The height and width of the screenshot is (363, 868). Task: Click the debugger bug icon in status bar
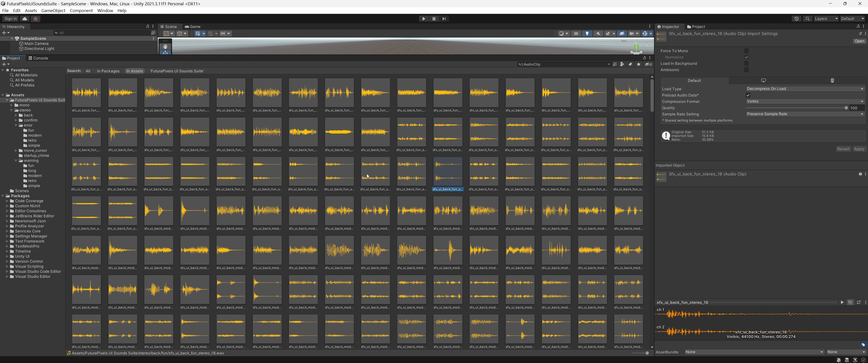click(x=839, y=360)
